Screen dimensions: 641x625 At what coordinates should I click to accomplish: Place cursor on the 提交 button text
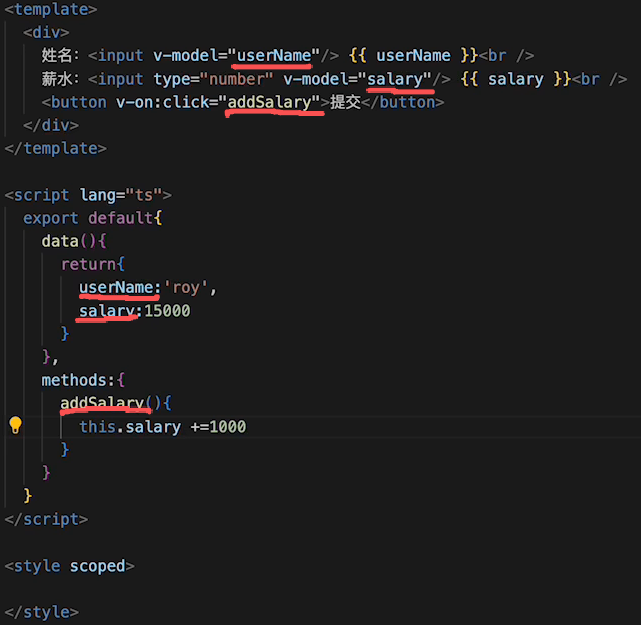348,102
